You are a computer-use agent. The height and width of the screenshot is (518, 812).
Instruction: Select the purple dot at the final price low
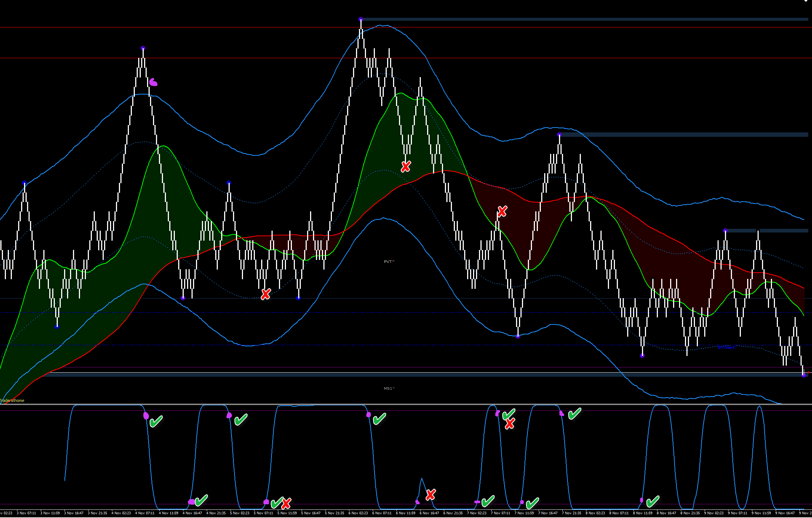[803, 375]
